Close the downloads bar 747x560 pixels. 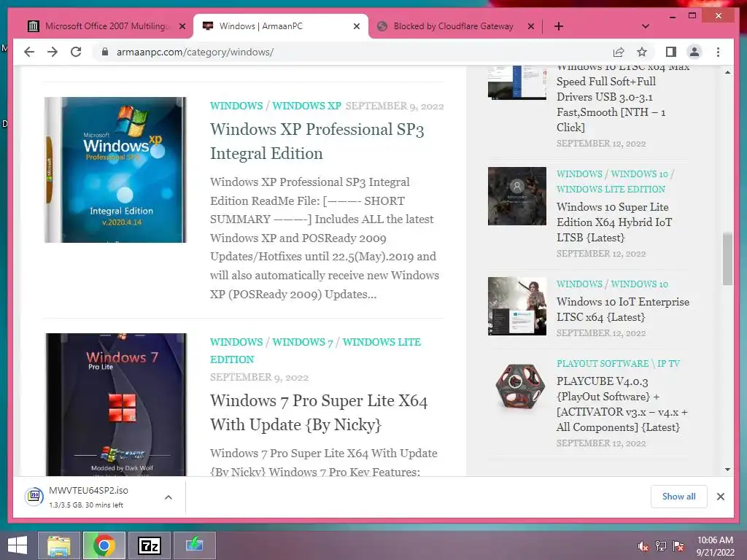tap(720, 497)
